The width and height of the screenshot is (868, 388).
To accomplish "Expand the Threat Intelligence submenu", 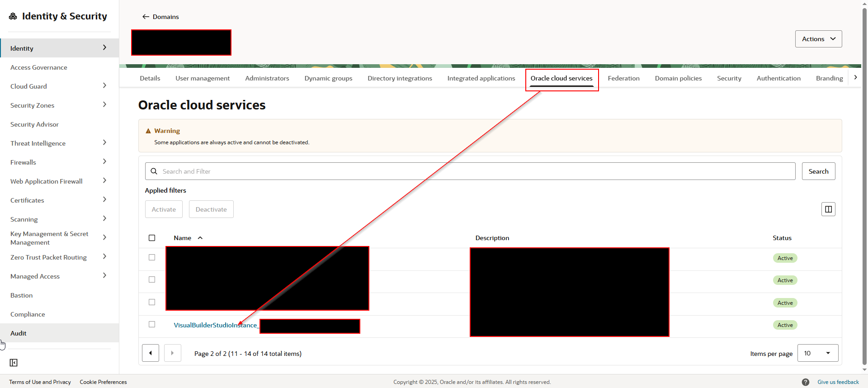I will click(x=104, y=142).
